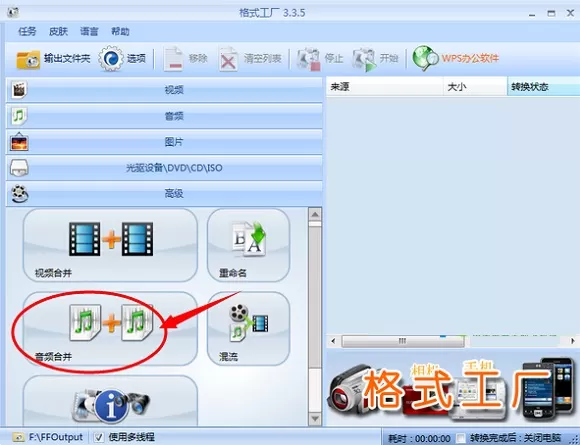The height and width of the screenshot is (445, 580).
Task: Click the task list horizontal scrollbar thumb
Action: pos(403,341)
